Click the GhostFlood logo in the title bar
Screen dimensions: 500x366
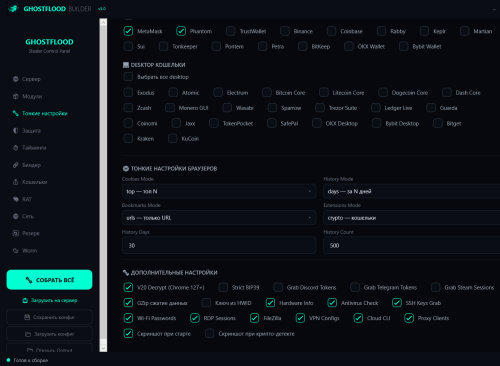13,8
